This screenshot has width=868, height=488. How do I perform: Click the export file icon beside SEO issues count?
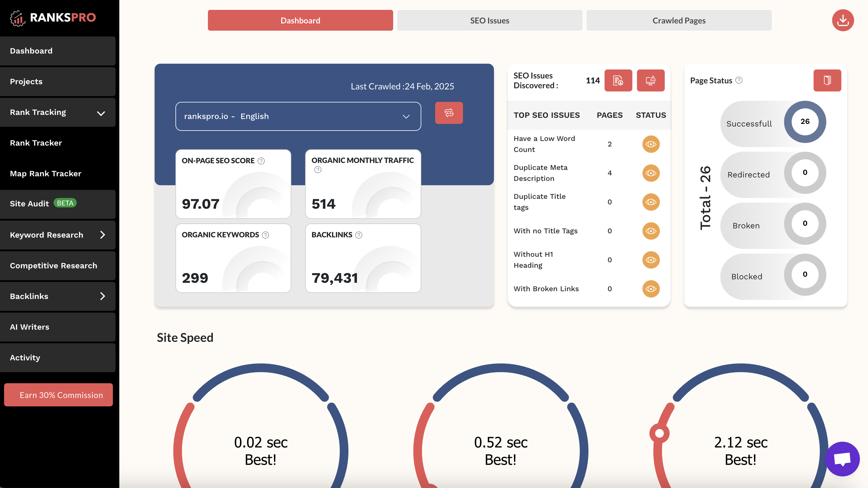[618, 80]
